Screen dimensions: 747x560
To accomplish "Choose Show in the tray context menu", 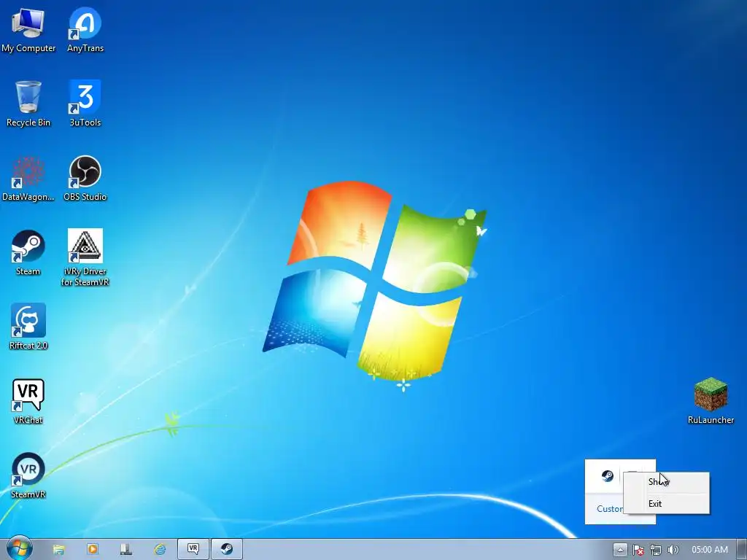I will [666, 482].
